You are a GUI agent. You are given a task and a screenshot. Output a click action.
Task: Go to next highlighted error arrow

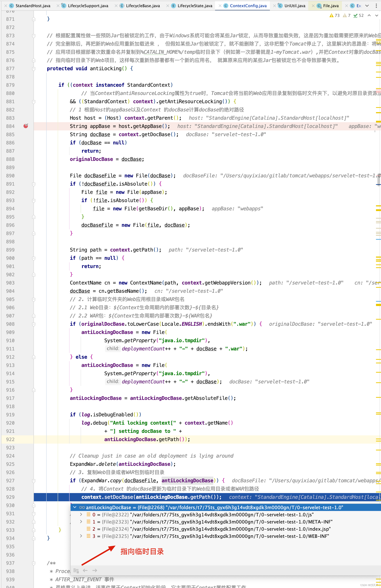tap(377, 16)
